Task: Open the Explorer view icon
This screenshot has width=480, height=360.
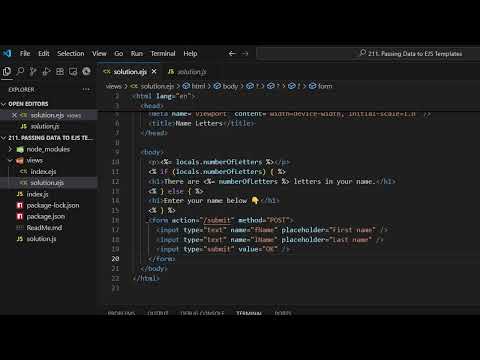Action: point(7,71)
